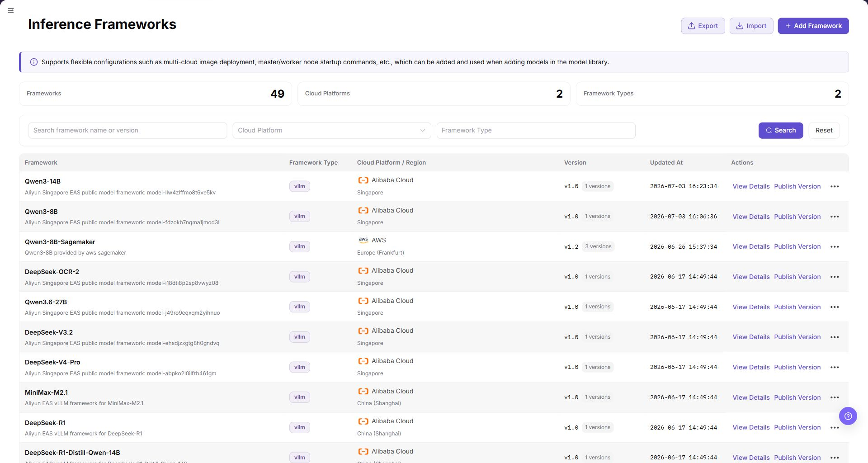
Task: Open more actions menu for DeepSeek-OCR-2
Action: coord(835,277)
